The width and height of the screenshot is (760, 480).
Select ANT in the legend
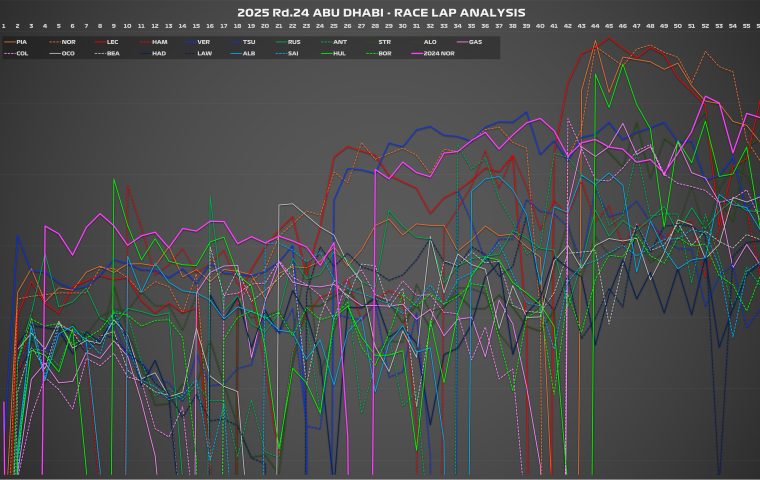339,42
